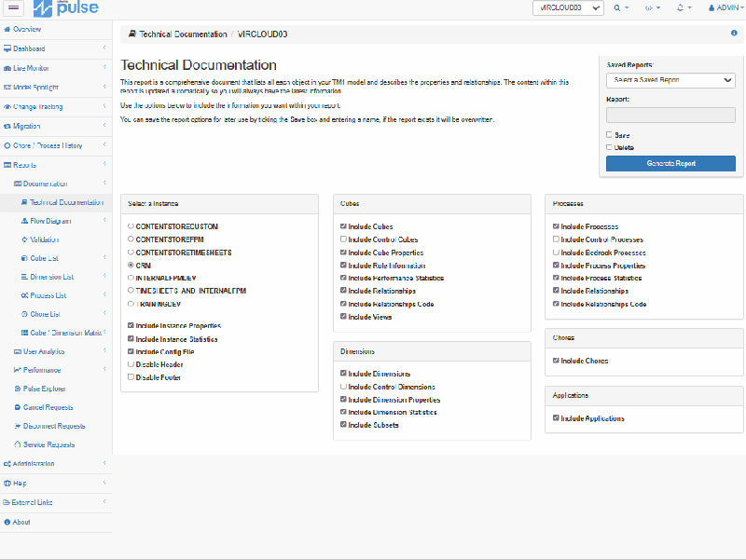Select the CONTENTSTORECUSTOM instance radio
This screenshot has width=746, height=560.
[x=131, y=225]
